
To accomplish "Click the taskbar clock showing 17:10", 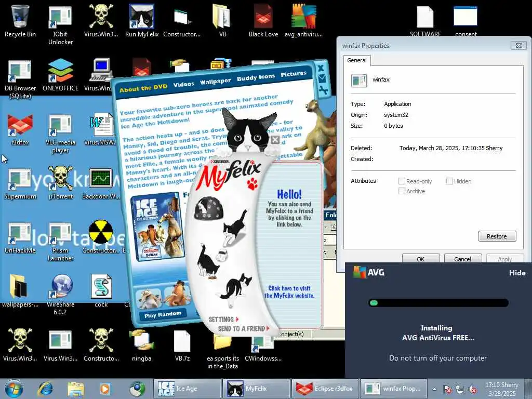I will 502,389.
